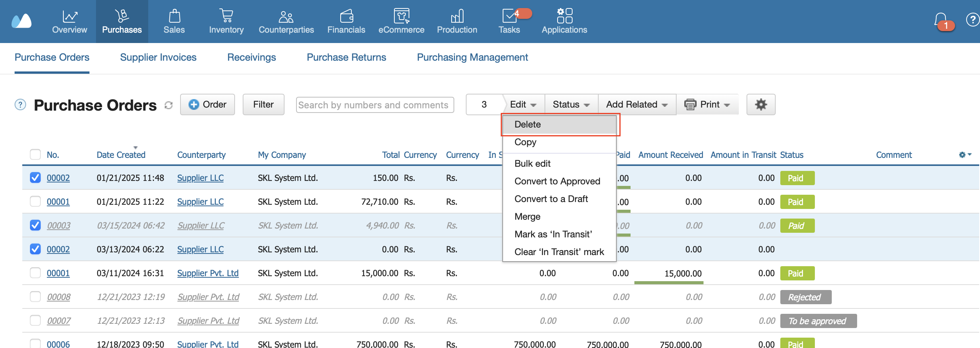Open the Add Related dropdown

pyautogui.click(x=637, y=104)
